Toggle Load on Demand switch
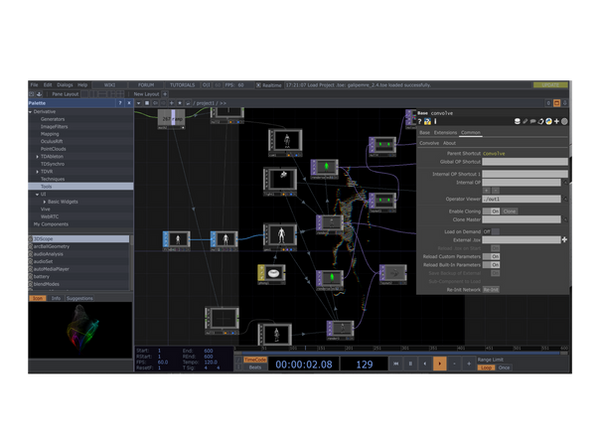 (491, 232)
